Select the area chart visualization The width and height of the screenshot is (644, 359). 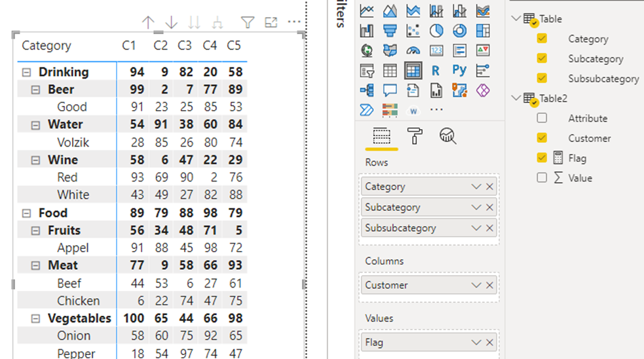point(390,10)
